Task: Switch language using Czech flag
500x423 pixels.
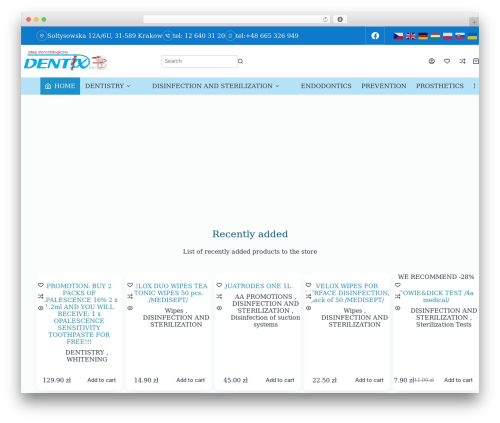Action: 398,36
